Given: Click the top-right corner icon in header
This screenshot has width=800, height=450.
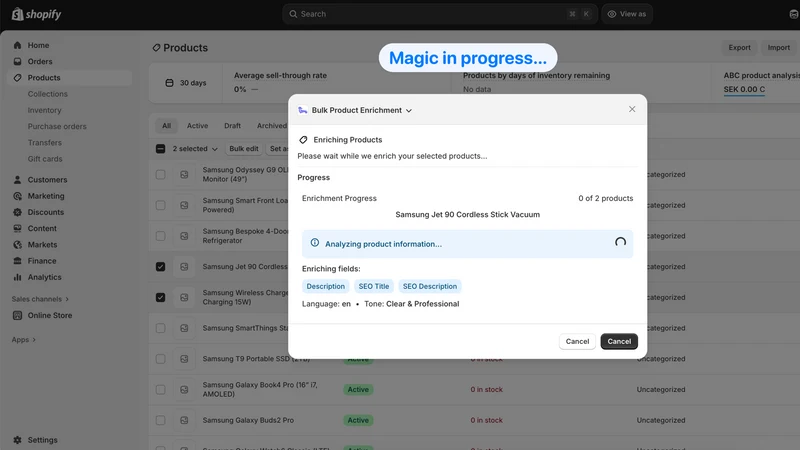Looking at the screenshot, I should click(x=794, y=14).
